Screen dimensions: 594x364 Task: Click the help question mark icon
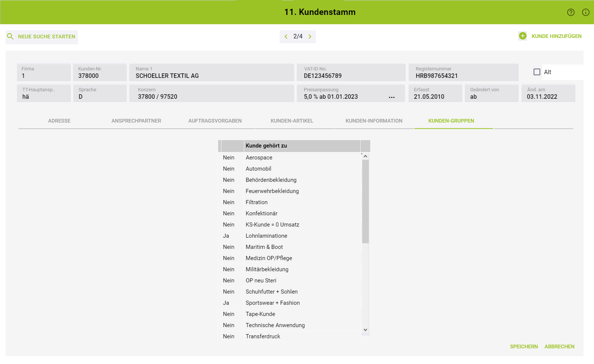(571, 12)
